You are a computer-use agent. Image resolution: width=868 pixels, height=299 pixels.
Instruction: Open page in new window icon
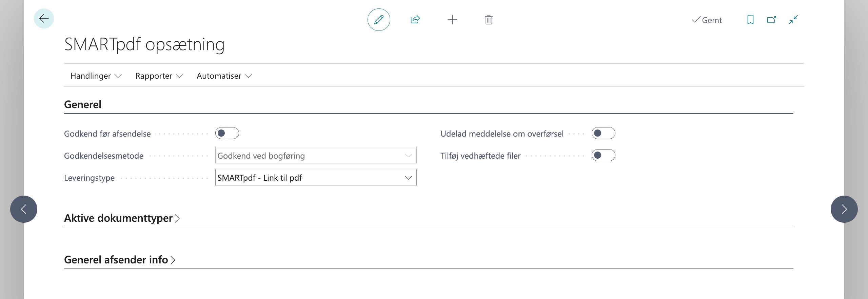point(771,20)
